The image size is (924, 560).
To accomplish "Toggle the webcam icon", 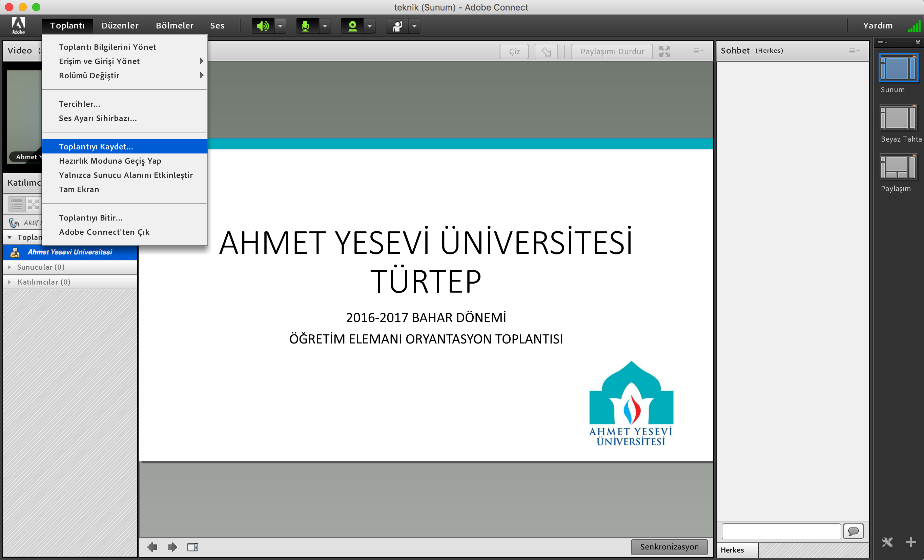I will tap(352, 26).
